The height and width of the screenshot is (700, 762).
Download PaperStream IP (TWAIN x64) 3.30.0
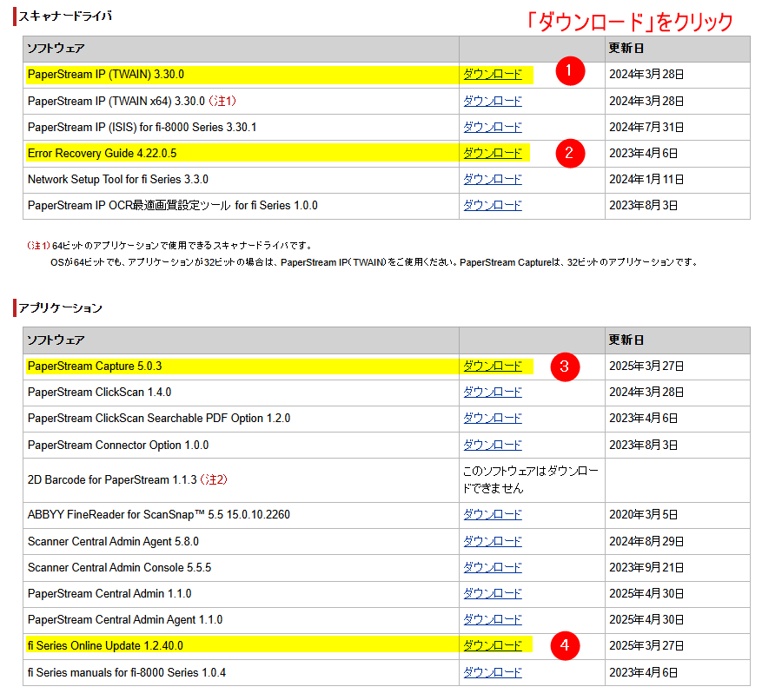493,101
